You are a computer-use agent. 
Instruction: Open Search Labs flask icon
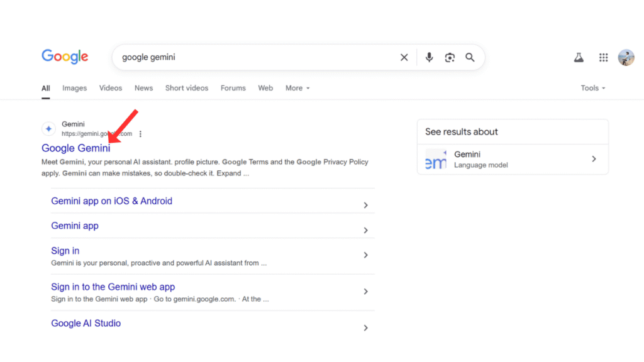pos(579,57)
